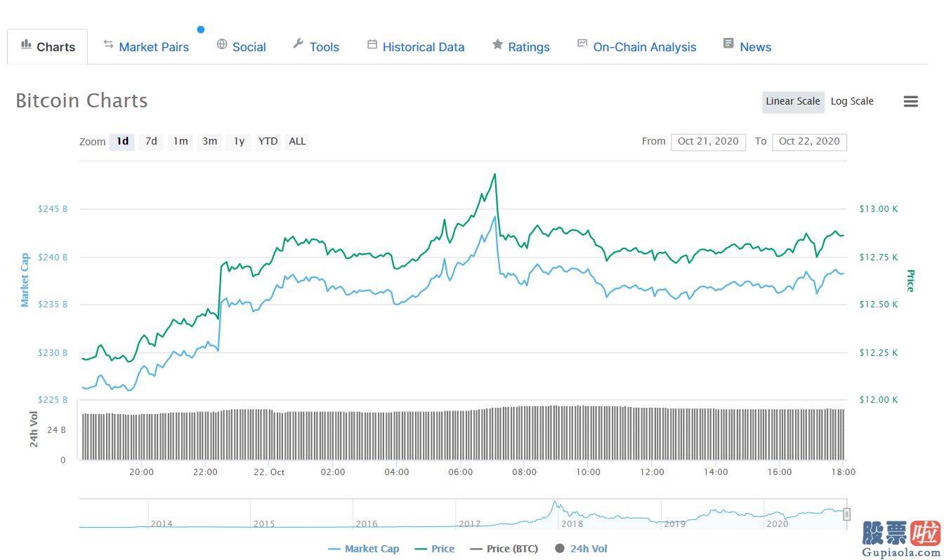The width and height of the screenshot is (944, 560).
Task: Open the Tools tab
Action: coord(315,47)
